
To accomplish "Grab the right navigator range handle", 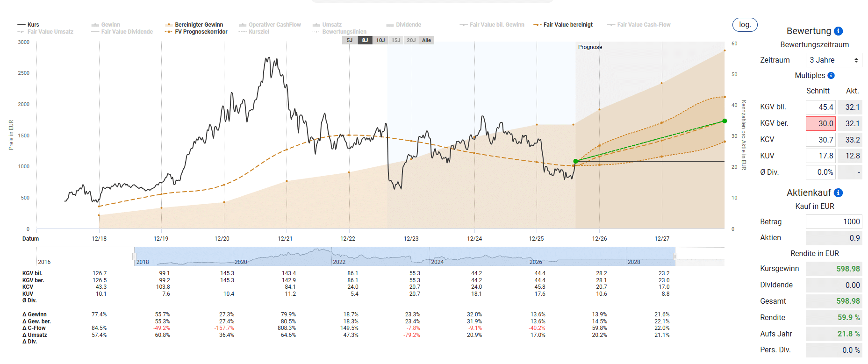I will click(x=675, y=257).
